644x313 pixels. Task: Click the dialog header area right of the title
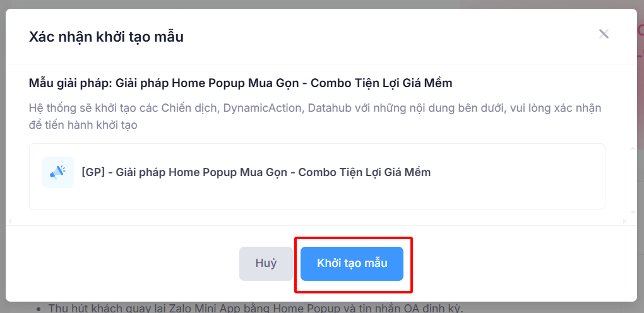coord(379,37)
